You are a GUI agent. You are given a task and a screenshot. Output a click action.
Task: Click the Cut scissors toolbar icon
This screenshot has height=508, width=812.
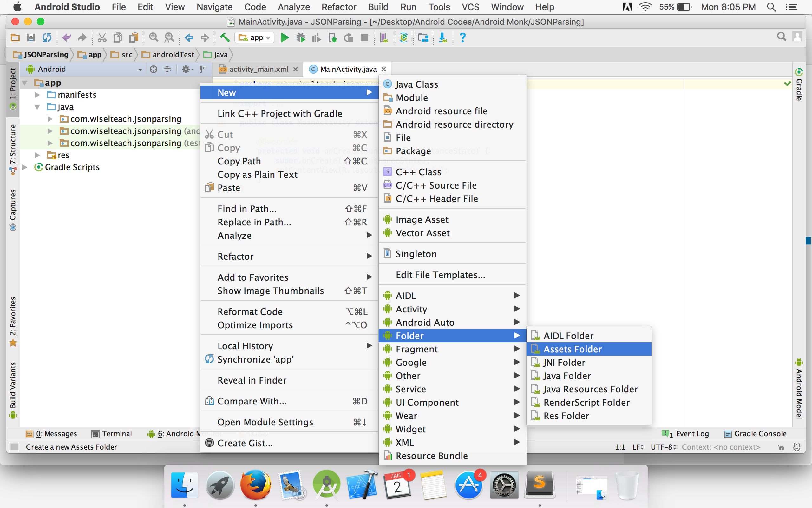pos(102,38)
